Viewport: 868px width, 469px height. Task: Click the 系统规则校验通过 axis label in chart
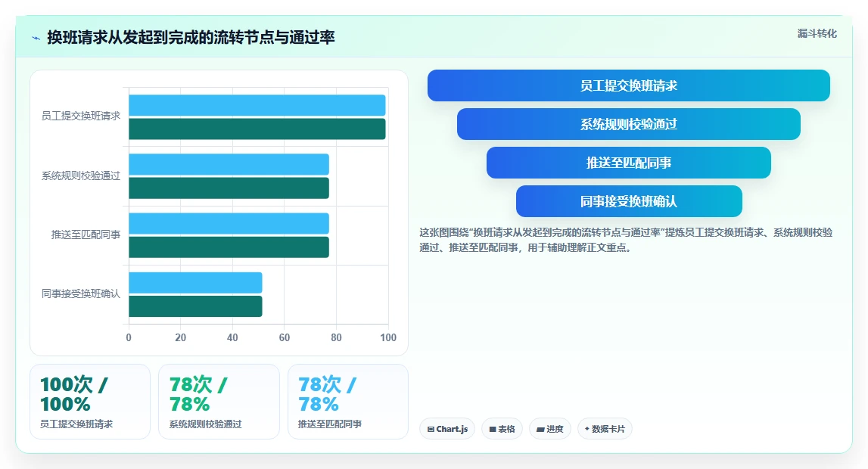pos(81,175)
